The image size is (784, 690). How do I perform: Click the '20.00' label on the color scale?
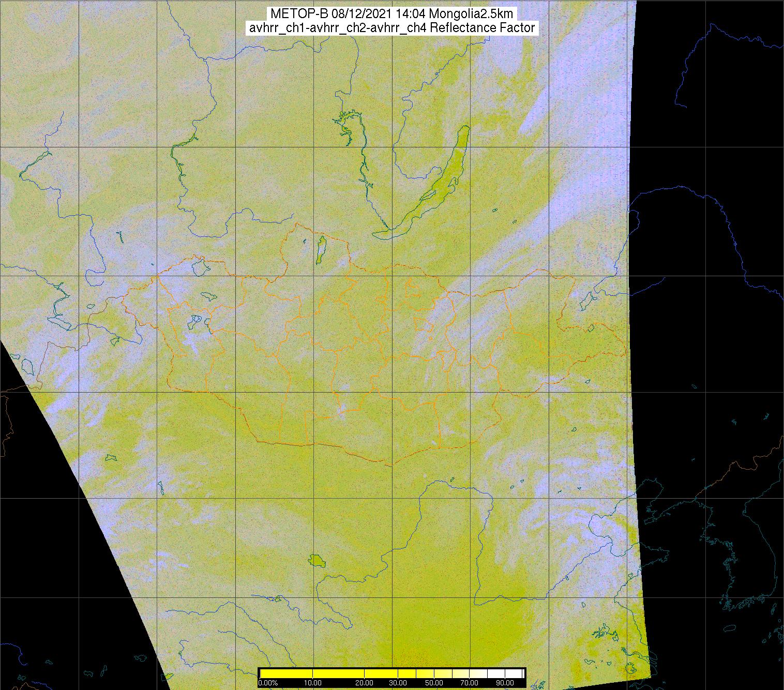pos(364,683)
